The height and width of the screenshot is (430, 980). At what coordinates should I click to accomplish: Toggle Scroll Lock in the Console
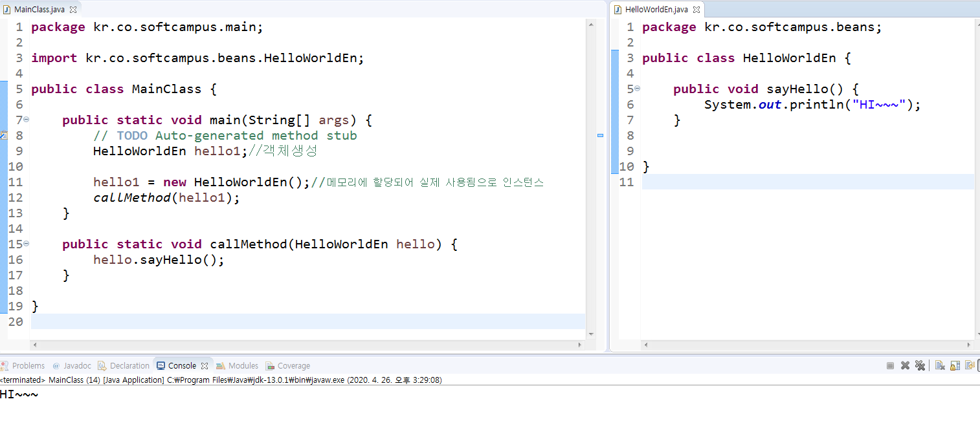(955, 366)
